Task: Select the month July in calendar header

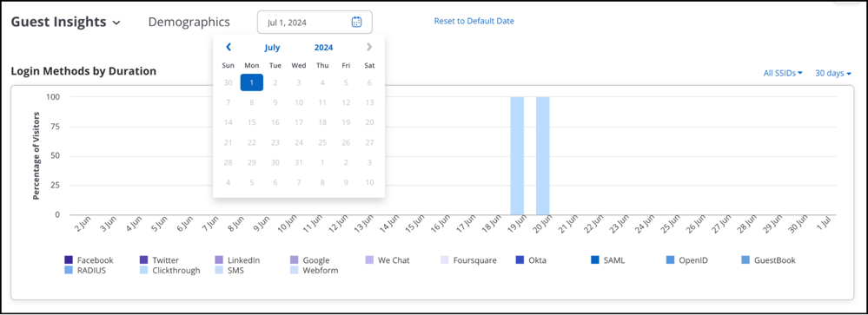Action: (x=272, y=48)
